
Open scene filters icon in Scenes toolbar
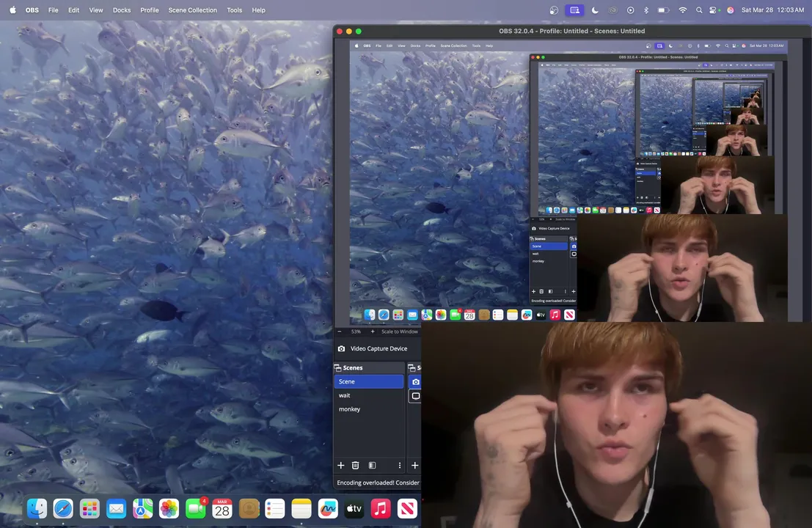(x=372, y=466)
